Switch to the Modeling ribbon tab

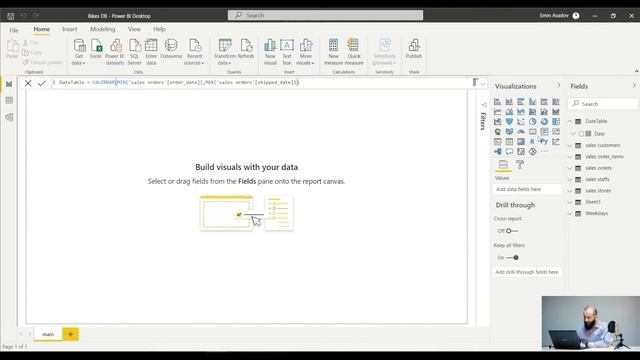pyautogui.click(x=102, y=29)
